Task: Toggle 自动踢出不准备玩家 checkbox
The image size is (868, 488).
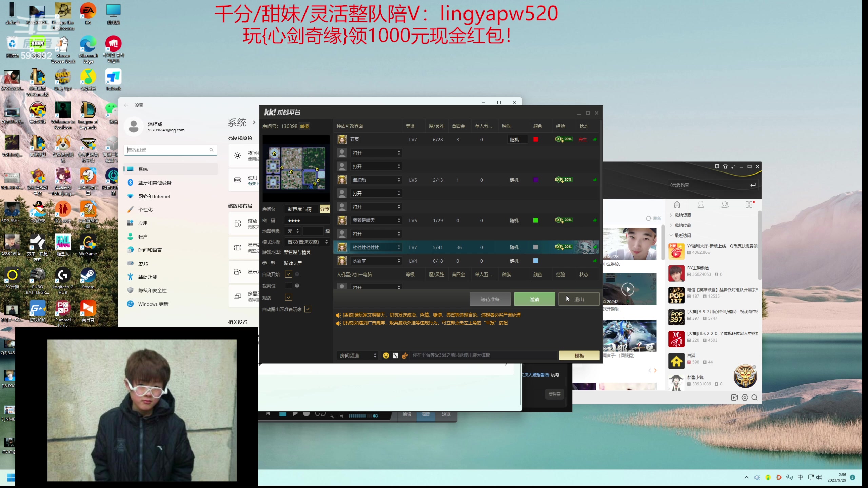Action: tap(308, 309)
